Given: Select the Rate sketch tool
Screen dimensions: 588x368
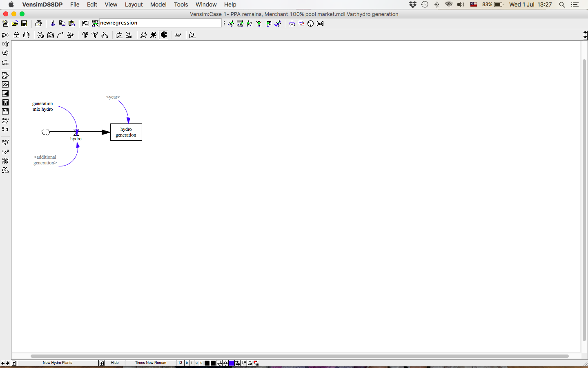Looking at the screenshot, I should [x=70, y=35].
